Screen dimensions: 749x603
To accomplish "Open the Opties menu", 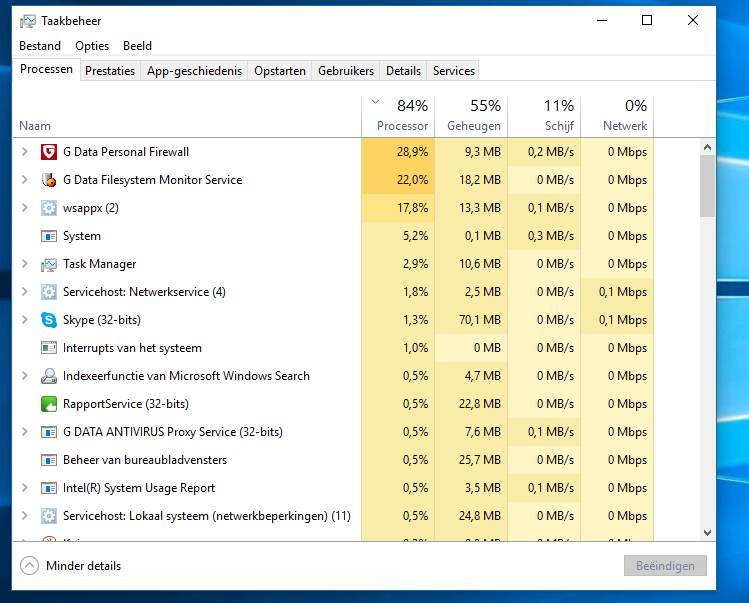I will click(92, 46).
